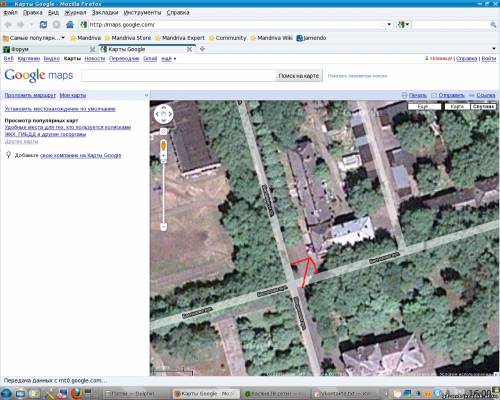
Task: Open a new tab with plus icon
Action: (x=202, y=49)
